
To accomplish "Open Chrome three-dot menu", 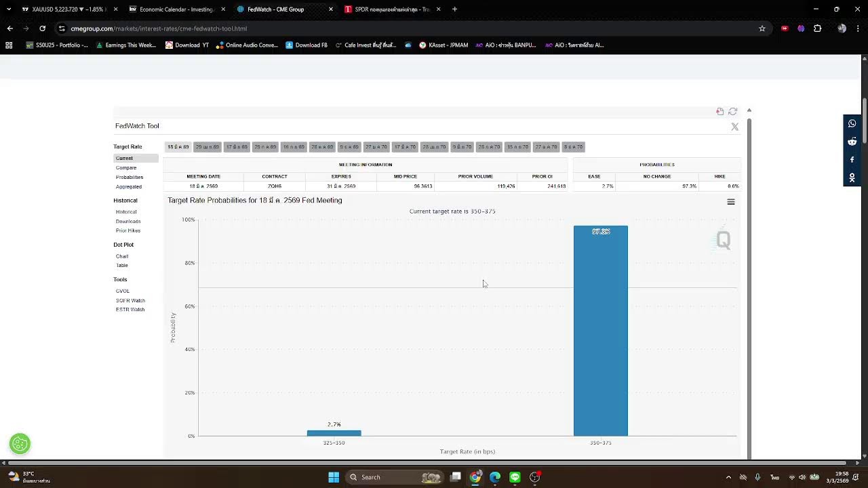I will pyautogui.click(x=859, y=28).
